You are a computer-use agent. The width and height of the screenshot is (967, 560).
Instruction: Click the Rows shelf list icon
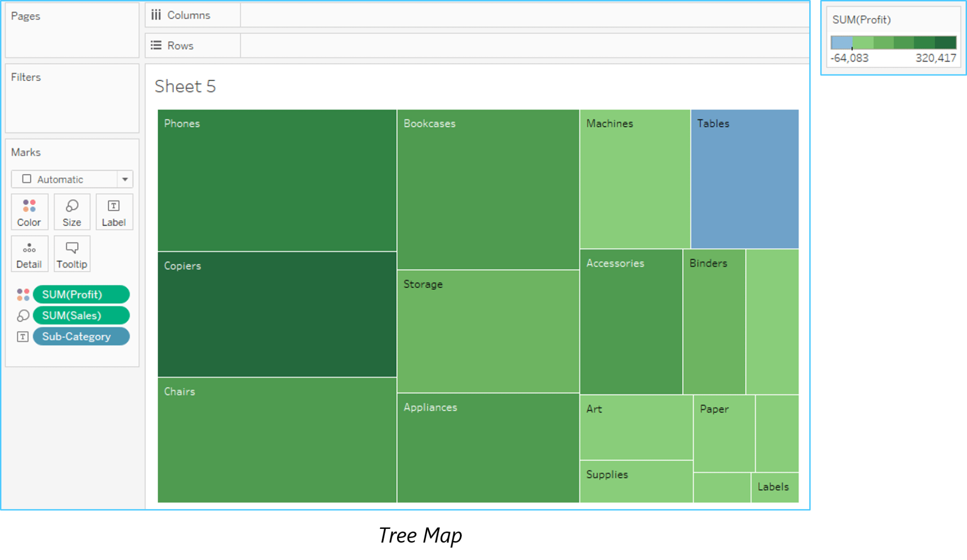156,45
